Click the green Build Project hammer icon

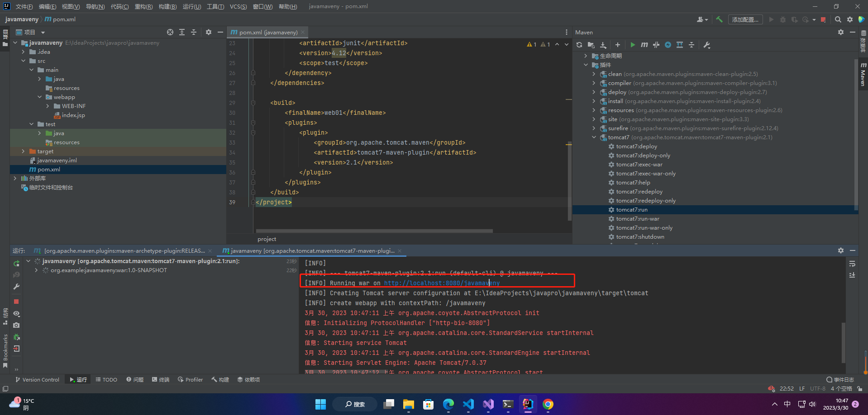[x=719, y=19]
